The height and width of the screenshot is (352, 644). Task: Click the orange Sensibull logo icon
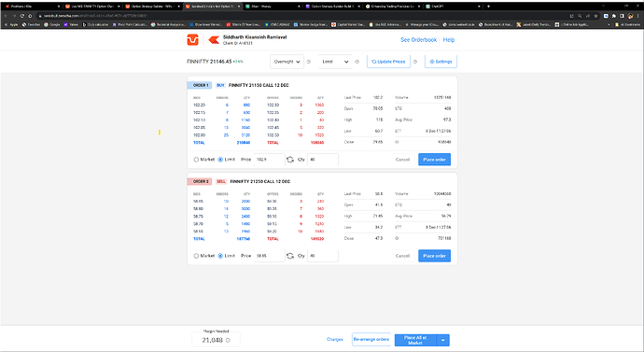(x=192, y=40)
